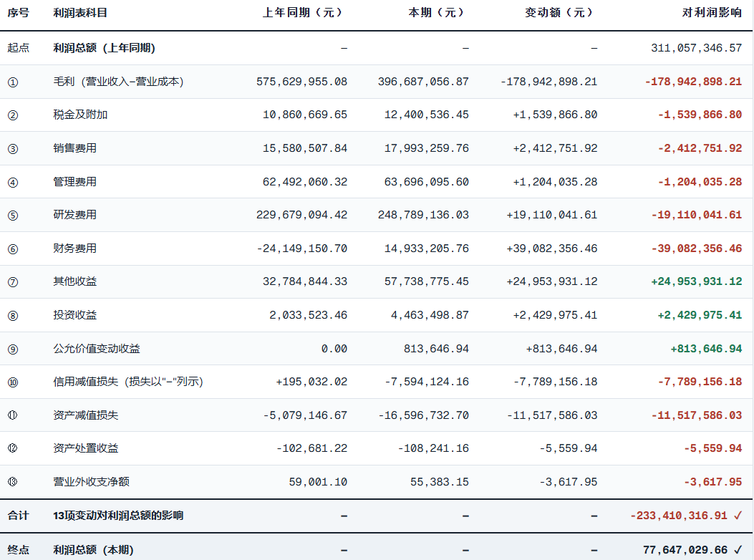Click the checkmark beside -233,410,316.91 total
754x560 pixels.
coord(738,516)
